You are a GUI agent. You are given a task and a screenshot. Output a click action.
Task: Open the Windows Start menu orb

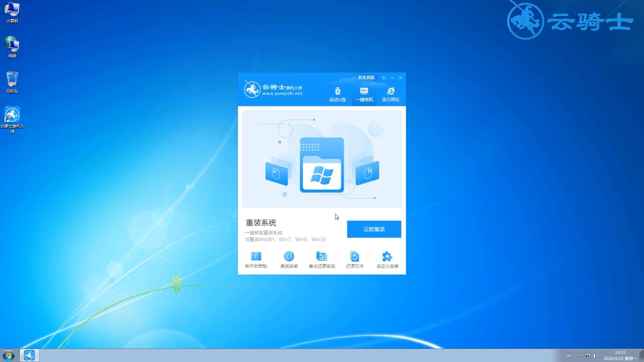[8, 356]
